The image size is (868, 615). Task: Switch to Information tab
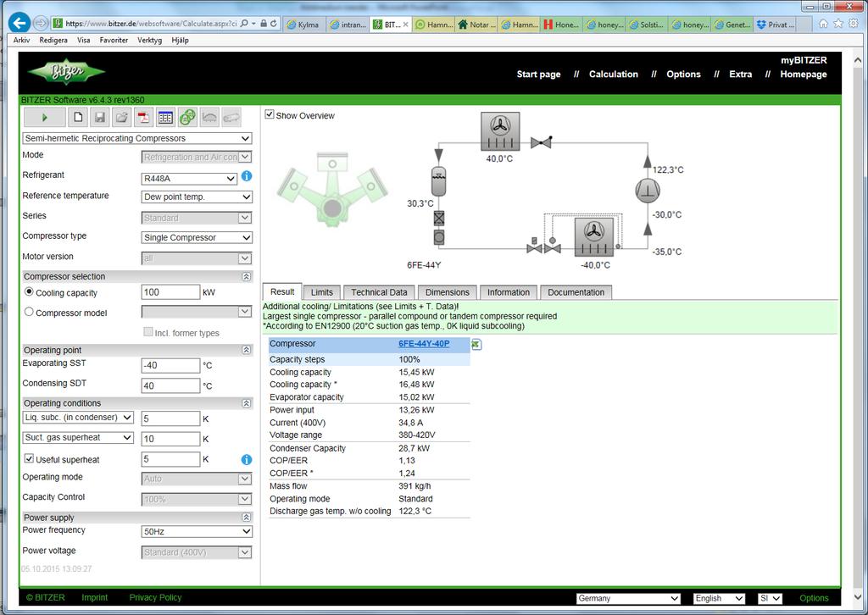[509, 292]
